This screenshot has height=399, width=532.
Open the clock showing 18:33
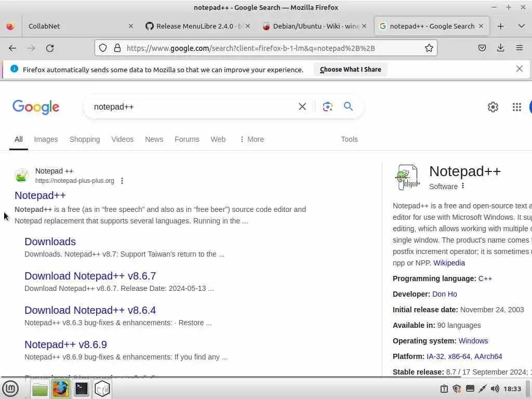coord(512,389)
